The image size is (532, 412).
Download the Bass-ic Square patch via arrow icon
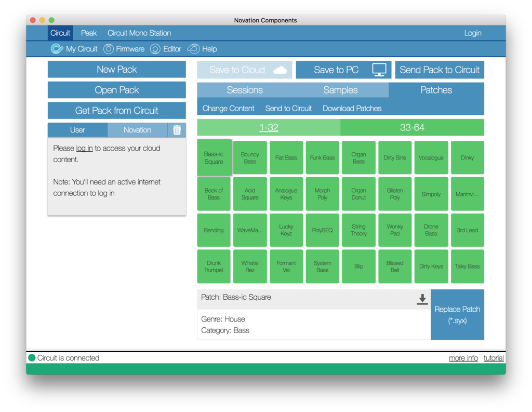coord(422,299)
